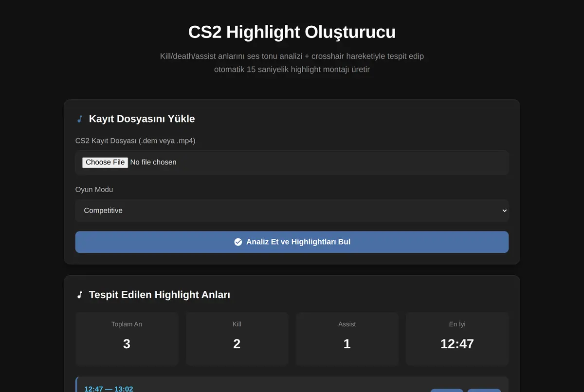Click the Oyun Modu label
This screenshot has height=392, width=584.
click(94, 190)
